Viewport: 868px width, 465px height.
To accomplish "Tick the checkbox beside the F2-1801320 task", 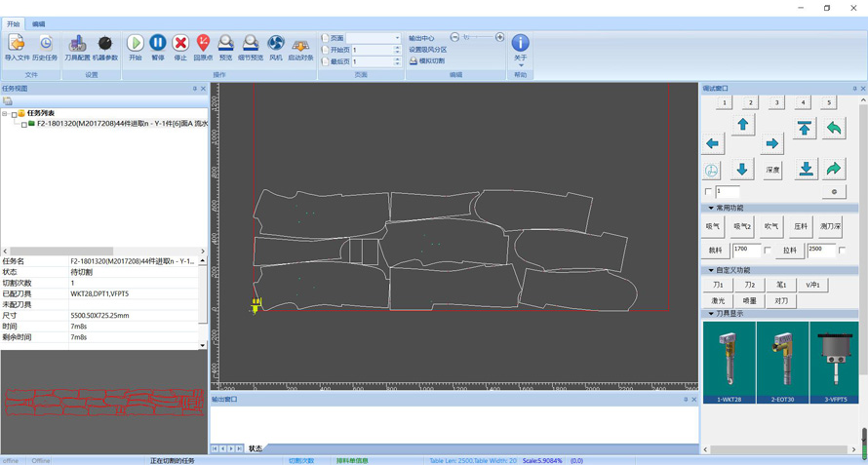I will [x=23, y=125].
